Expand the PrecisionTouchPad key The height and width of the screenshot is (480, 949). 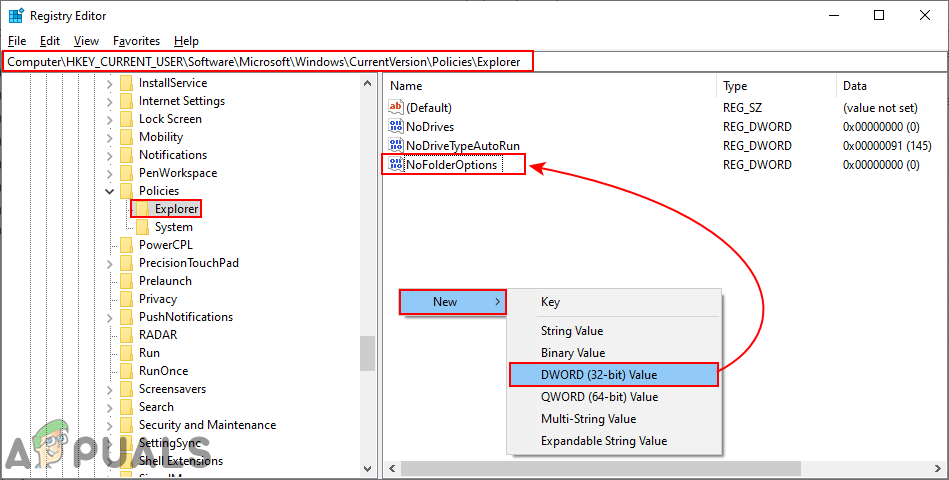pos(110,263)
